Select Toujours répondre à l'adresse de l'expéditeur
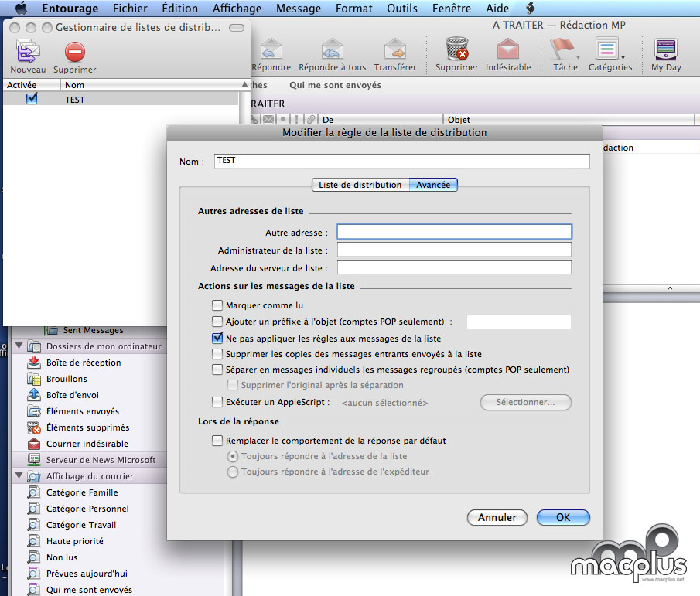The image size is (700, 596). (x=233, y=472)
